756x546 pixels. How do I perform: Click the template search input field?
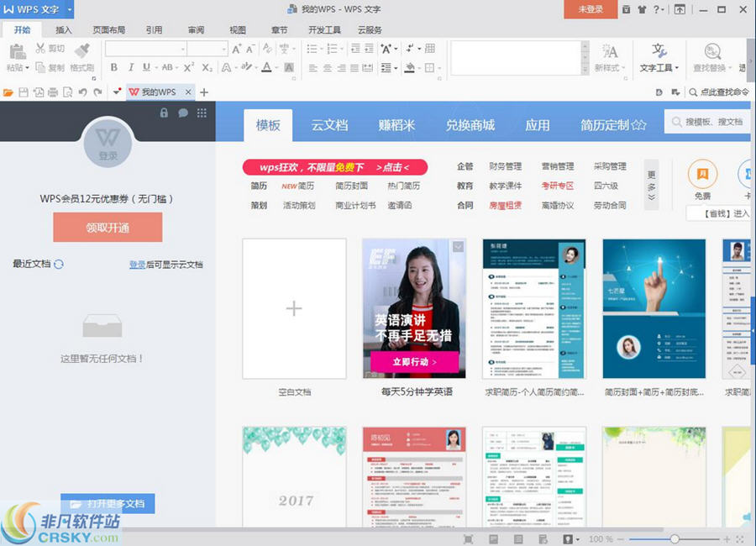point(706,122)
